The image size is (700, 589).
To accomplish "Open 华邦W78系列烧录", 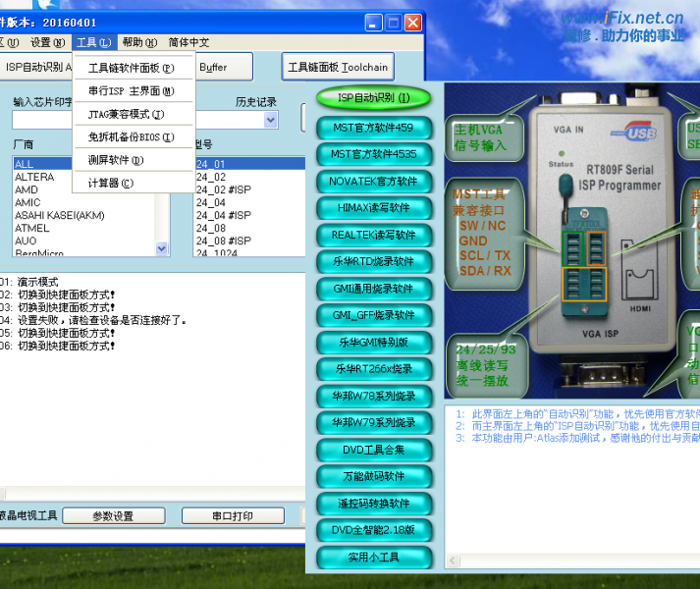I will (374, 396).
